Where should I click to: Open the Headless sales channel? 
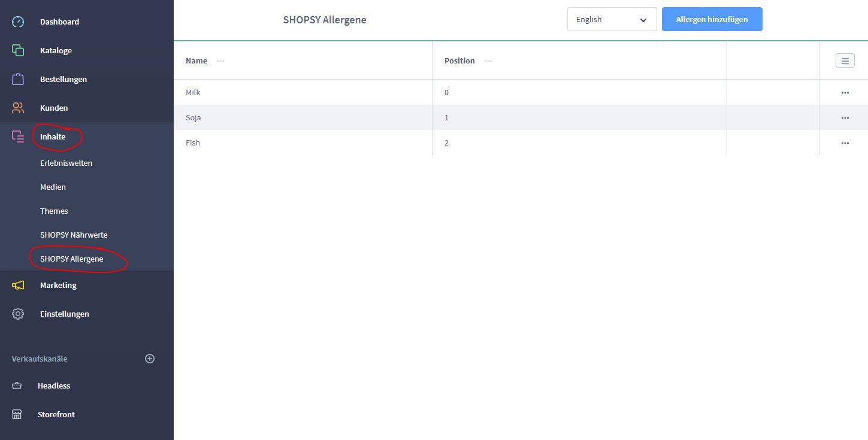pyautogui.click(x=54, y=386)
